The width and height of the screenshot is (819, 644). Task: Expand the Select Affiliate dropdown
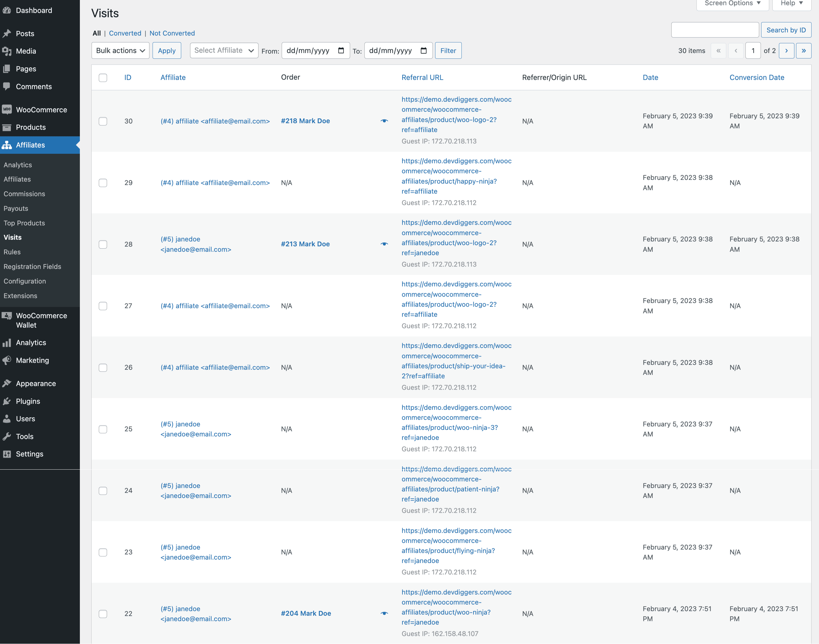pyautogui.click(x=224, y=50)
